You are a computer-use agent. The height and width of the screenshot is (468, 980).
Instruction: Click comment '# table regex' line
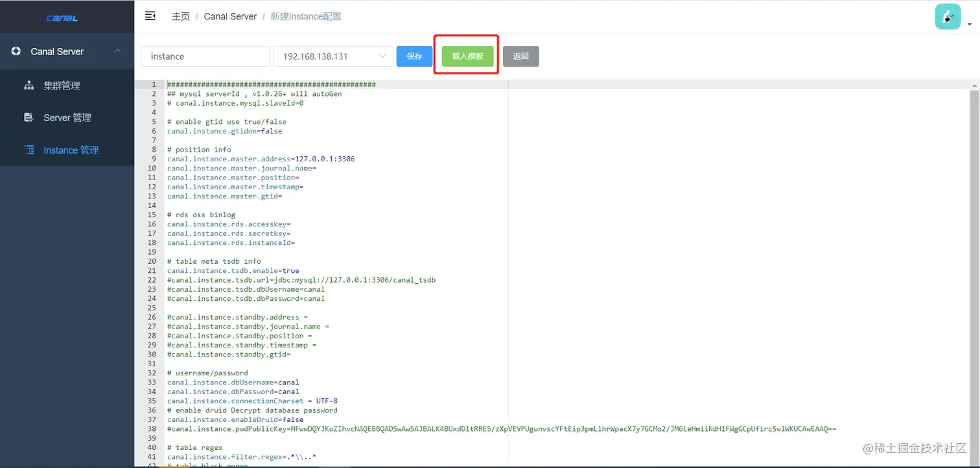(194, 448)
